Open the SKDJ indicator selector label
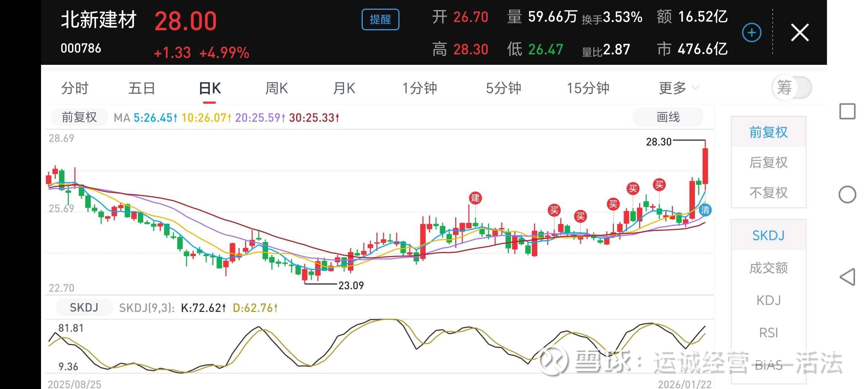Screen dimensions: 868x389 pos(84,308)
